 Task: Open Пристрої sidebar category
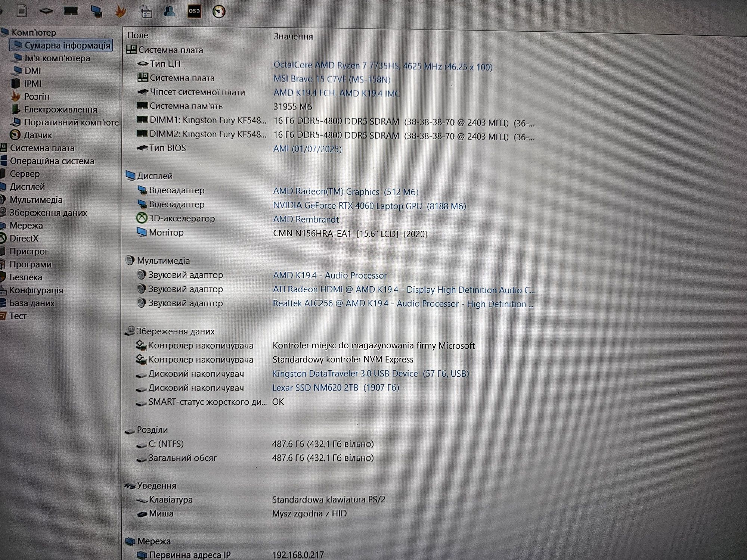click(x=24, y=251)
